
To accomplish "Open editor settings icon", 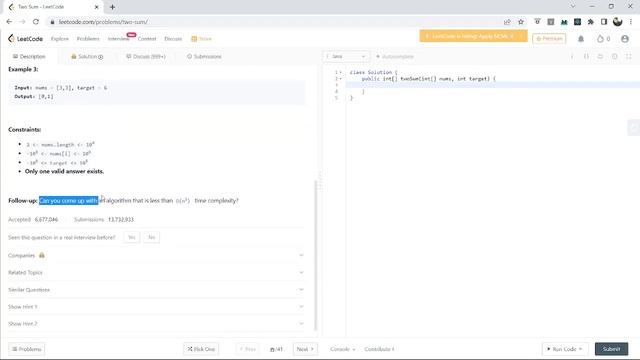I will pyautogui.click(x=614, y=56).
